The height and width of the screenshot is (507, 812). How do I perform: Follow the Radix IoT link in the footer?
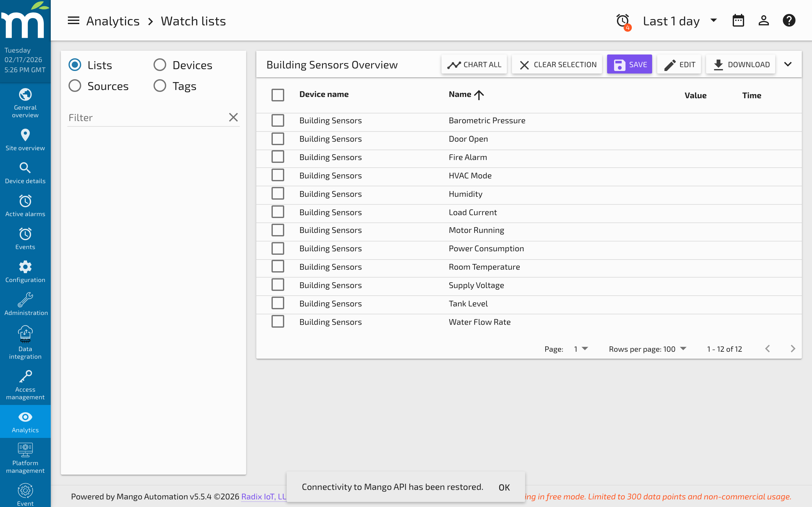263,497
